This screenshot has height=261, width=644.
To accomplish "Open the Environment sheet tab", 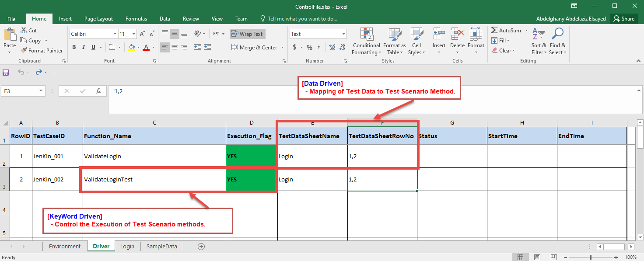I will click(x=65, y=247).
